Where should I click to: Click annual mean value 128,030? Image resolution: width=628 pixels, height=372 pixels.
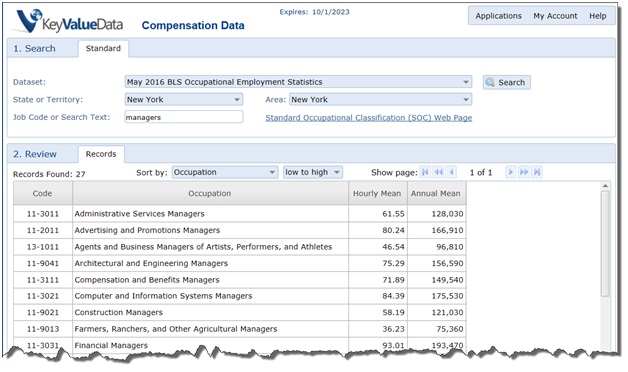(447, 214)
